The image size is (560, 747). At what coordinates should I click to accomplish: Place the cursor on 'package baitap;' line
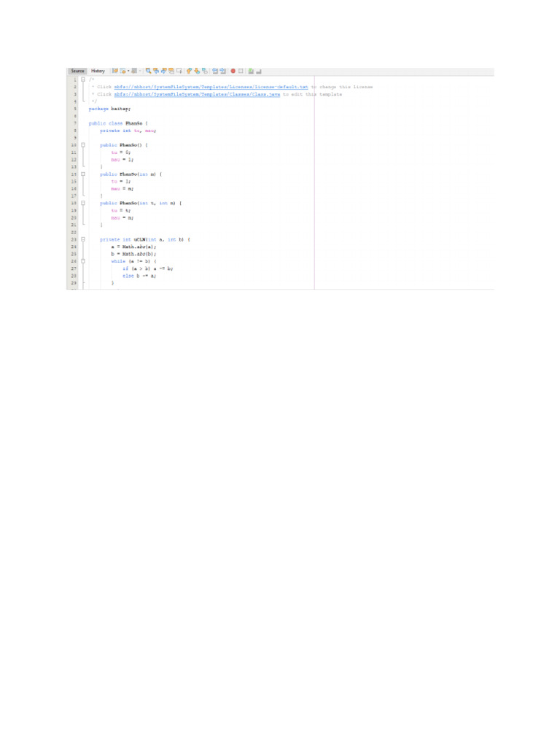pos(109,109)
